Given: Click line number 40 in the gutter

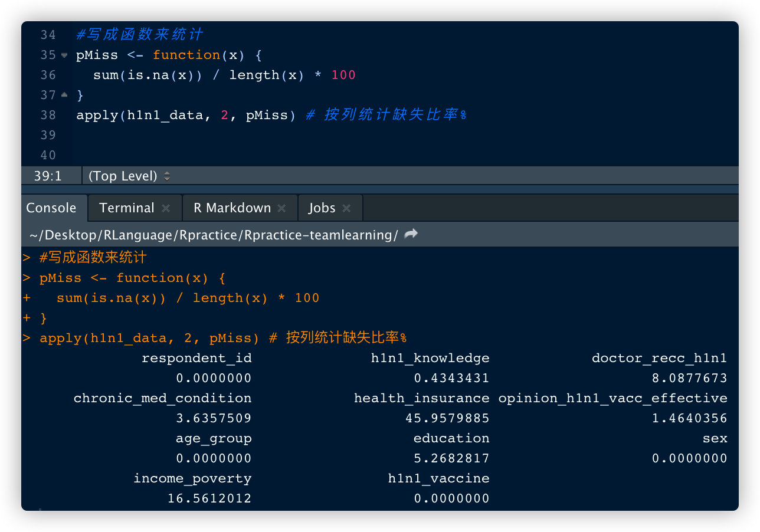Looking at the screenshot, I should click(x=48, y=155).
